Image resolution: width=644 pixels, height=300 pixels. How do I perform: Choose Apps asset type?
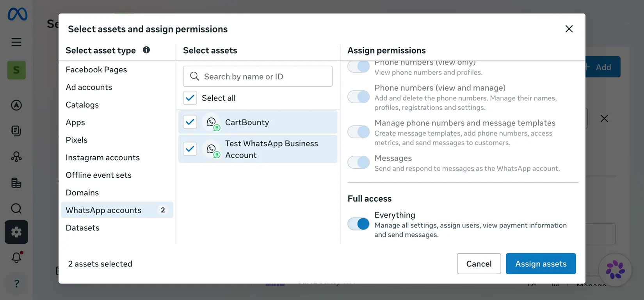(117, 122)
